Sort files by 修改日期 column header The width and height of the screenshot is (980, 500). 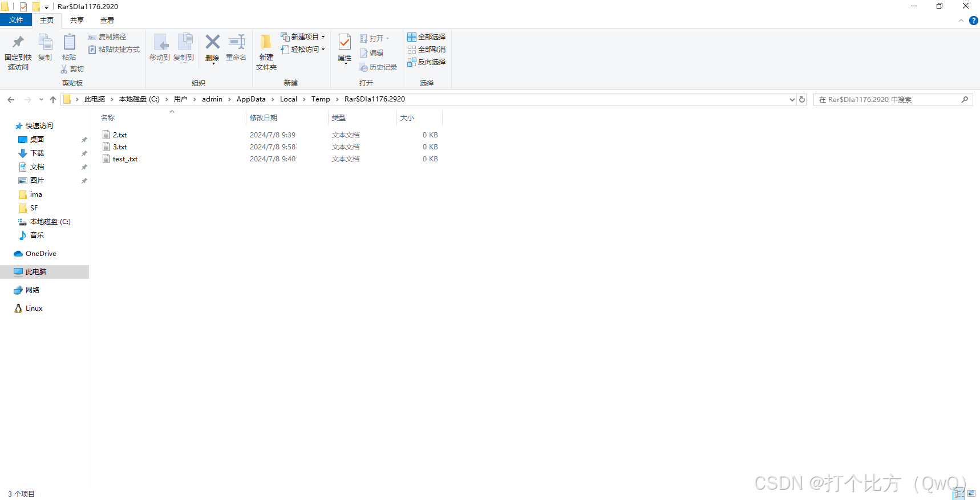click(264, 118)
